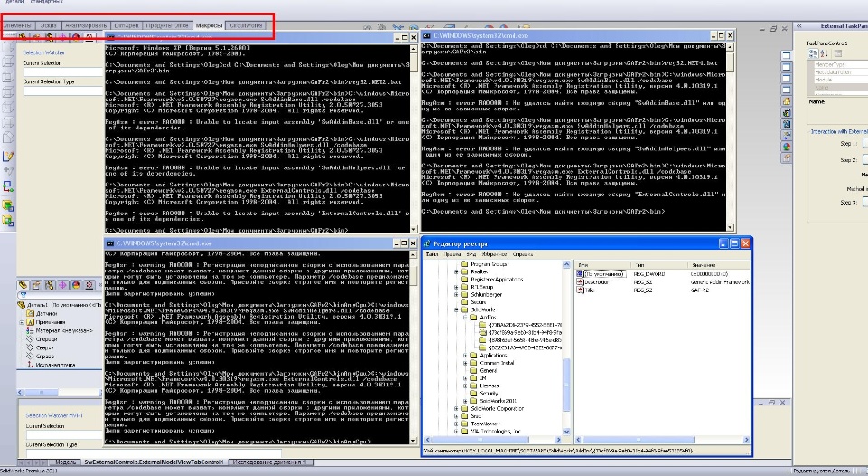Select the Материал material icon in tree
868x476 pixels.
[31, 331]
